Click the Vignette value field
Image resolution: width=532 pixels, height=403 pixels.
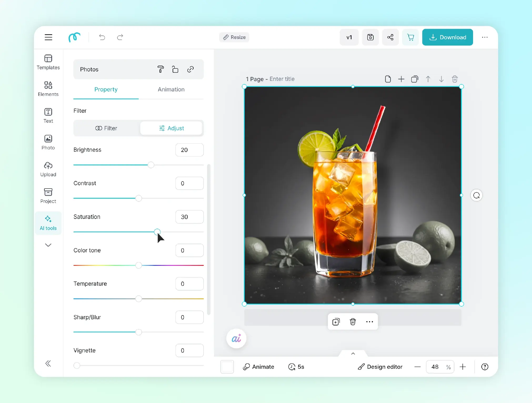[189, 351]
